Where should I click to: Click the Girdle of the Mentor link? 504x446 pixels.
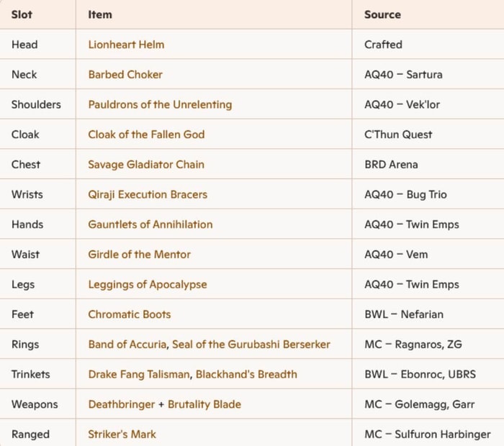point(140,255)
